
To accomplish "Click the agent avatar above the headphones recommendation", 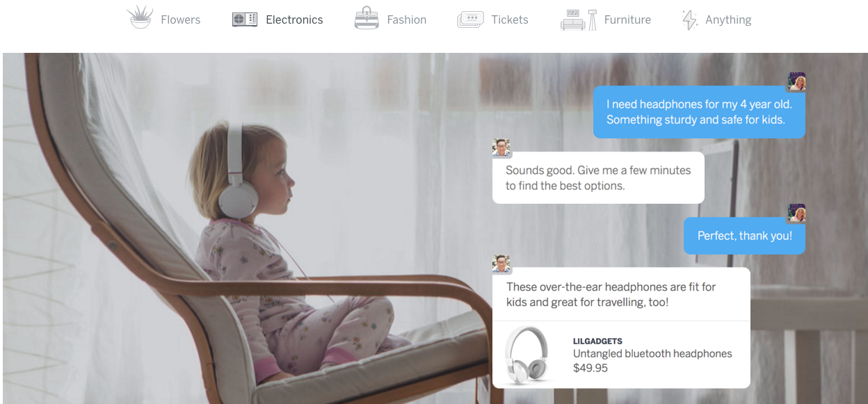I will pyautogui.click(x=501, y=264).
